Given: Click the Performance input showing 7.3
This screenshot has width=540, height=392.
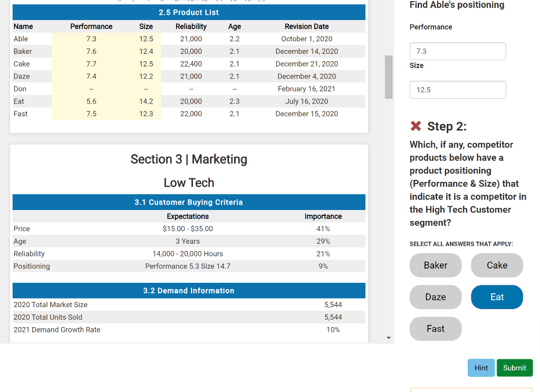Looking at the screenshot, I should click(458, 51).
